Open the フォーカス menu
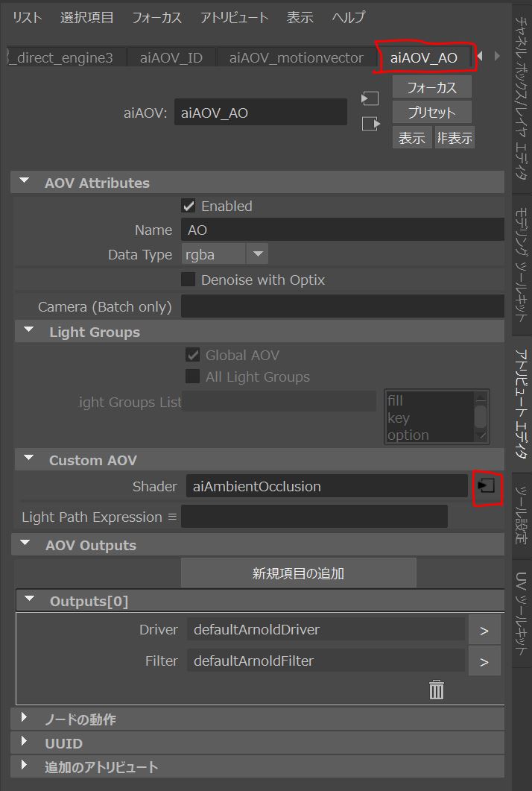532x791 pixels. (156, 18)
